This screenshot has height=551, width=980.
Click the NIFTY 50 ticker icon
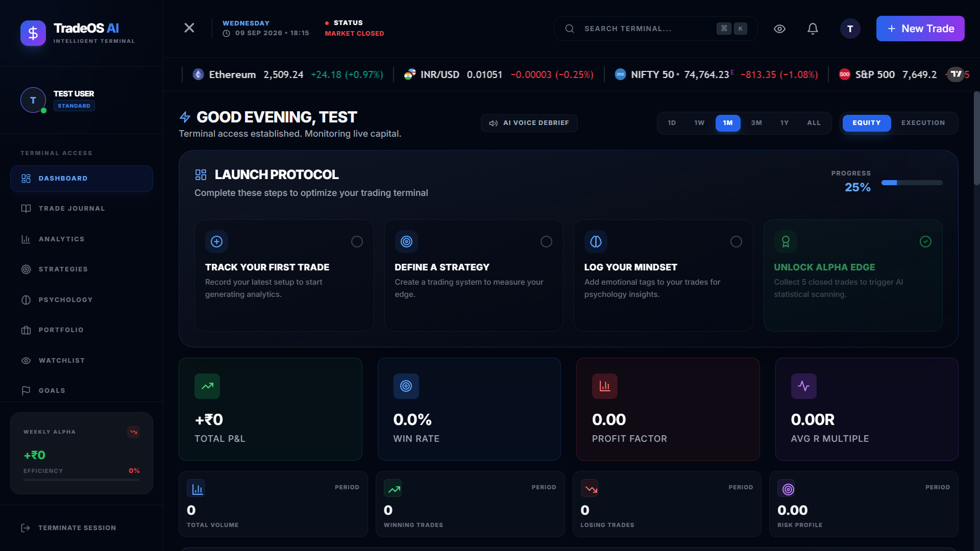(x=620, y=74)
